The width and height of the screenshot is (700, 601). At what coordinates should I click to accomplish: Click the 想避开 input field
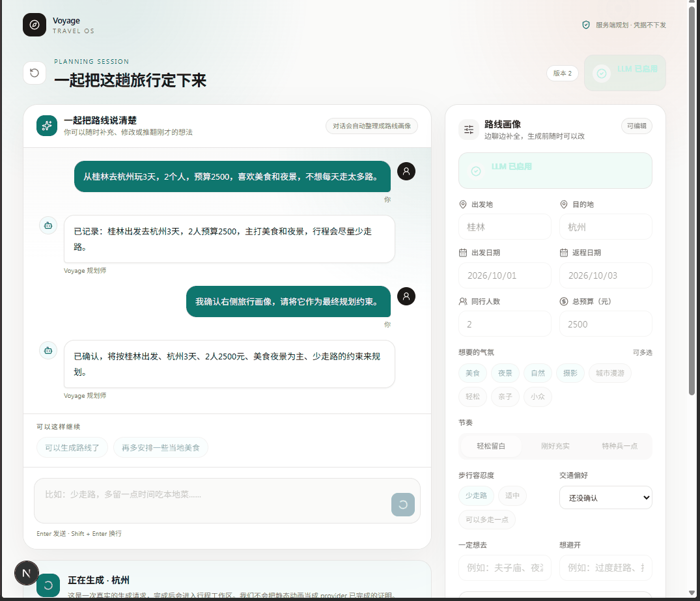(x=606, y=568)
